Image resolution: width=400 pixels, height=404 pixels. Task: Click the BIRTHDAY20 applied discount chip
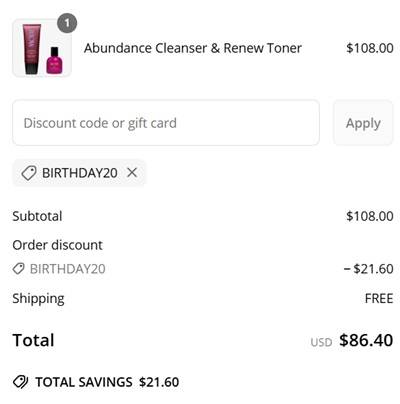tap(79, 173)
